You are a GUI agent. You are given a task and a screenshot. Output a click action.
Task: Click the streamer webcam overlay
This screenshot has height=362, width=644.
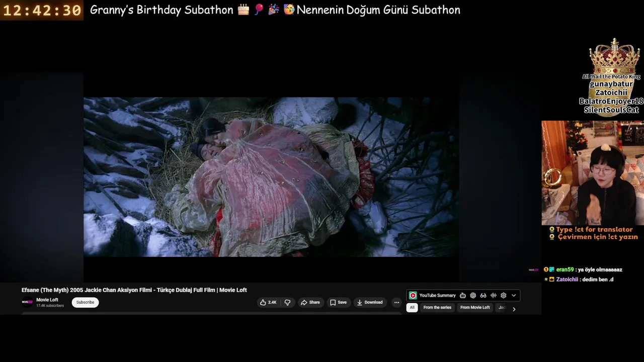pyautogui.click(x=592, y=173)
